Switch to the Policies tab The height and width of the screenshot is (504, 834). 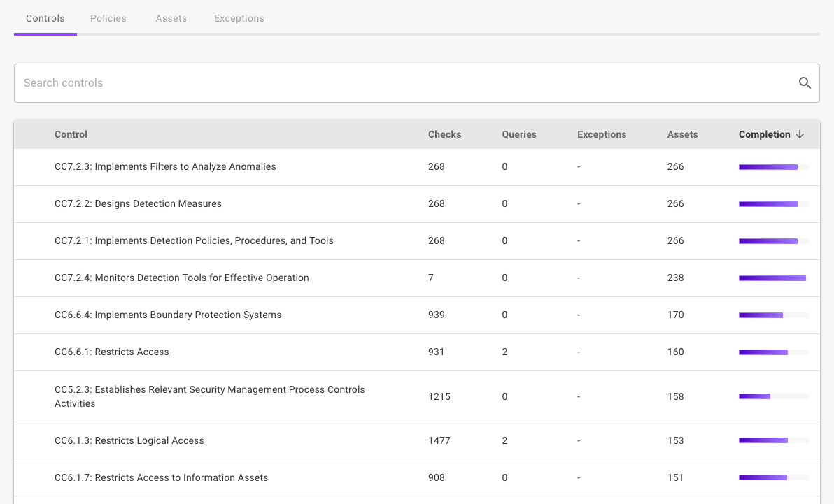108,18
